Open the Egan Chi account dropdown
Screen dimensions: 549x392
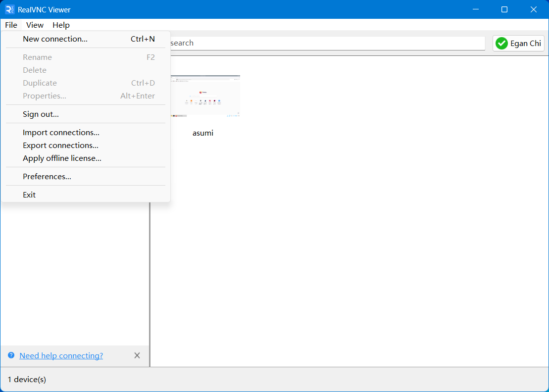tap(518, 44)
